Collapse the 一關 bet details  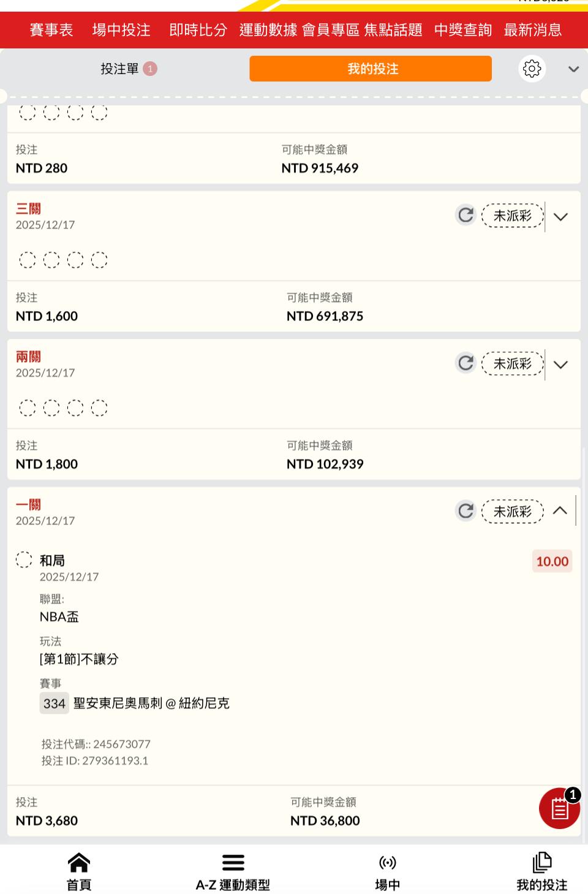560,510
